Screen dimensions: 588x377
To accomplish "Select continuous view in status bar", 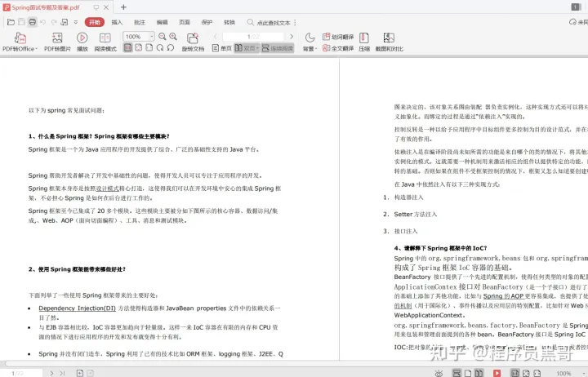I will tap(457, 373).
